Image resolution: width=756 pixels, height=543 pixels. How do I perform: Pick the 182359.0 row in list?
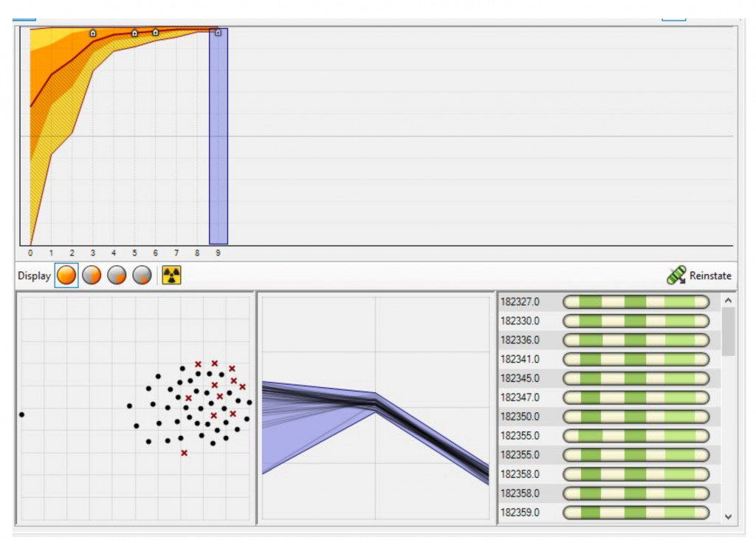pyautogui.click(x=520, y=512)
